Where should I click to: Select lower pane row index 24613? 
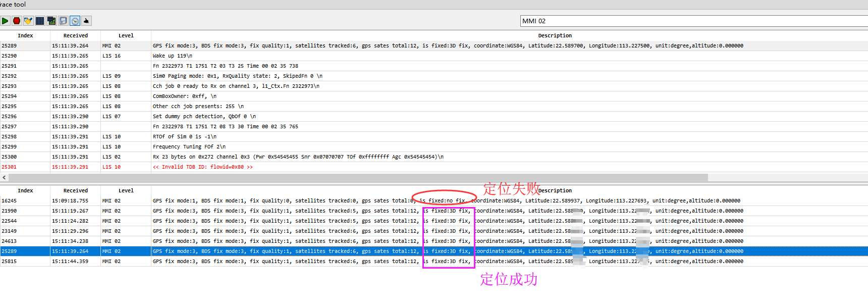click(434, 241)
